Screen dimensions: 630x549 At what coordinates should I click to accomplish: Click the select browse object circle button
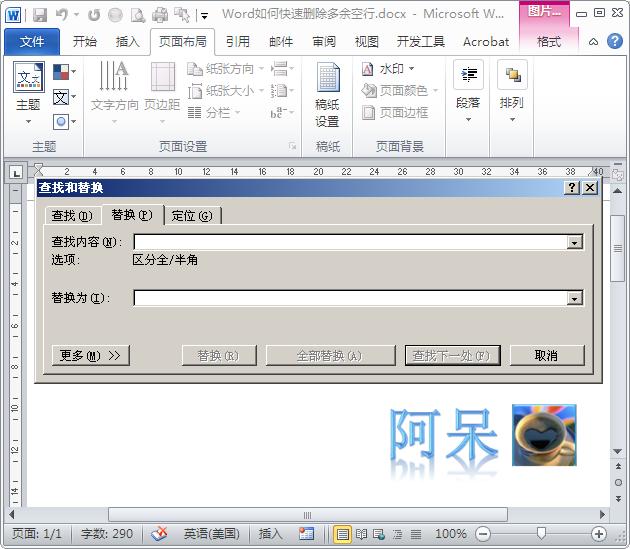pyautogui.click(x=618, y=482)
